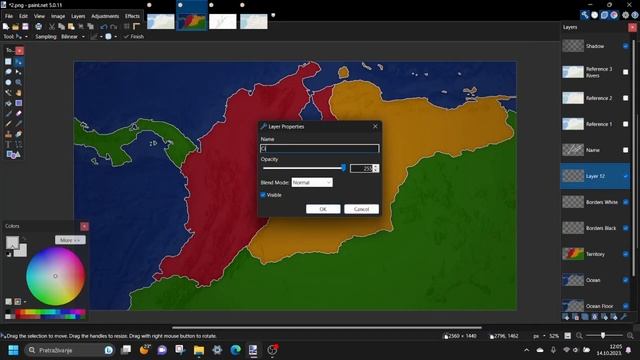This screenshot has width=640, height=360.
Task: Click the Undo arrow icon
Action: (104, 27)
